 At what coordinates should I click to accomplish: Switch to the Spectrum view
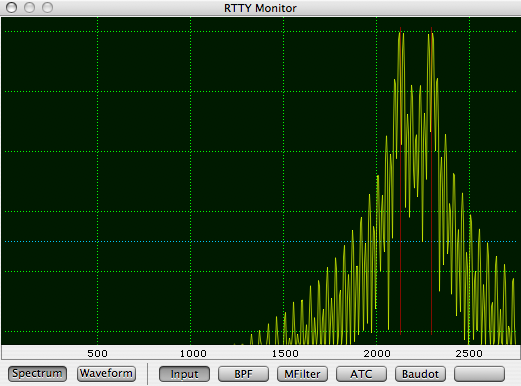click(x=37, y=374)
